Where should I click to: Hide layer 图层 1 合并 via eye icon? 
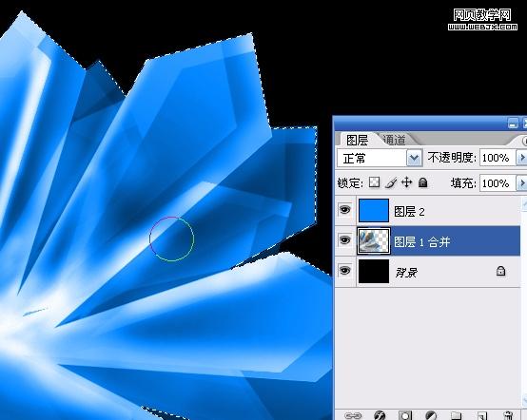[x=344, y=240]
